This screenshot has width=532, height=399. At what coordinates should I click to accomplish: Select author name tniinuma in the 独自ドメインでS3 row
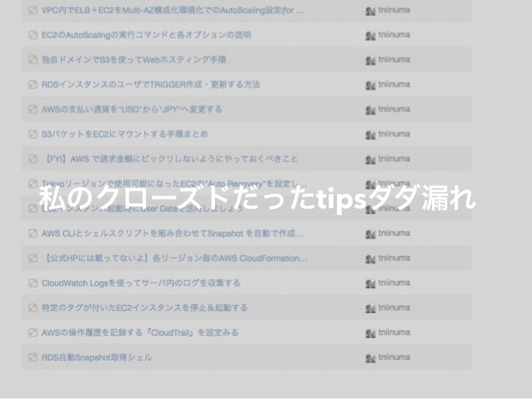tap(394, 59)
